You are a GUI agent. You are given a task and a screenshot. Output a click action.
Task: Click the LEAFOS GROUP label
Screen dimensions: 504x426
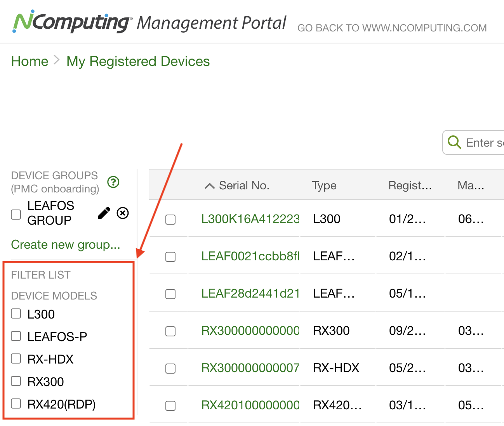(x=50, y=213)
